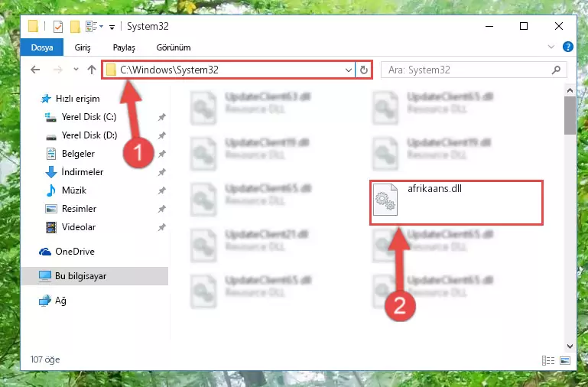Minimize the System32 window
The width and height of the screenshot is (588, 387).
[x=489, y=26]
